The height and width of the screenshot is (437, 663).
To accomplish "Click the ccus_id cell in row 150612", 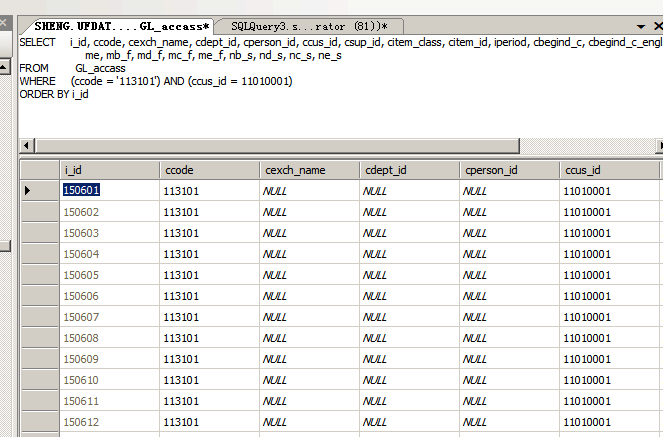I will point(609,422).
